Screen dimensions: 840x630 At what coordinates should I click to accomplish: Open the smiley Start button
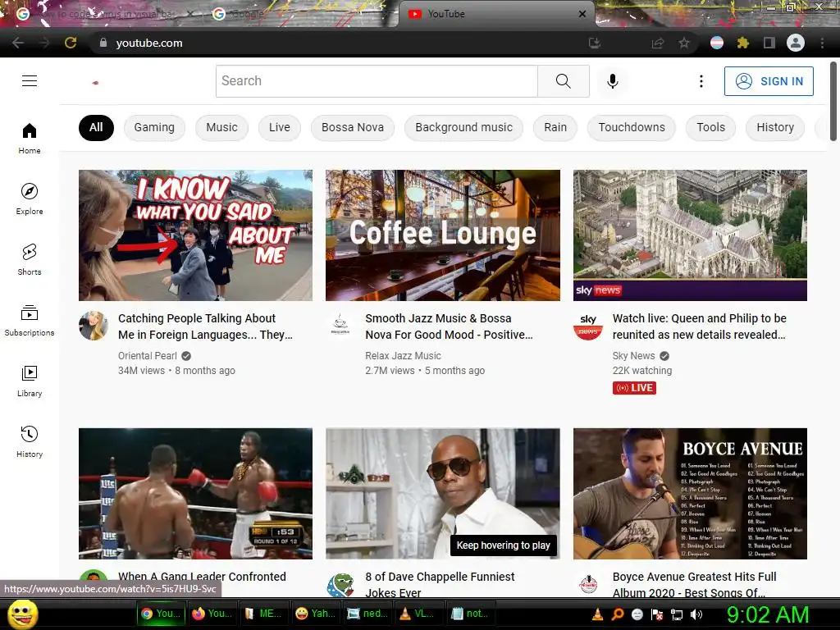pos(22,614)
